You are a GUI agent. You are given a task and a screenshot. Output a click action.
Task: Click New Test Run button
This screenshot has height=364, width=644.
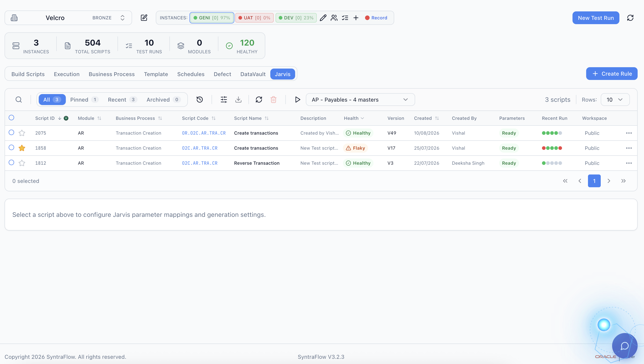point(596,18)
